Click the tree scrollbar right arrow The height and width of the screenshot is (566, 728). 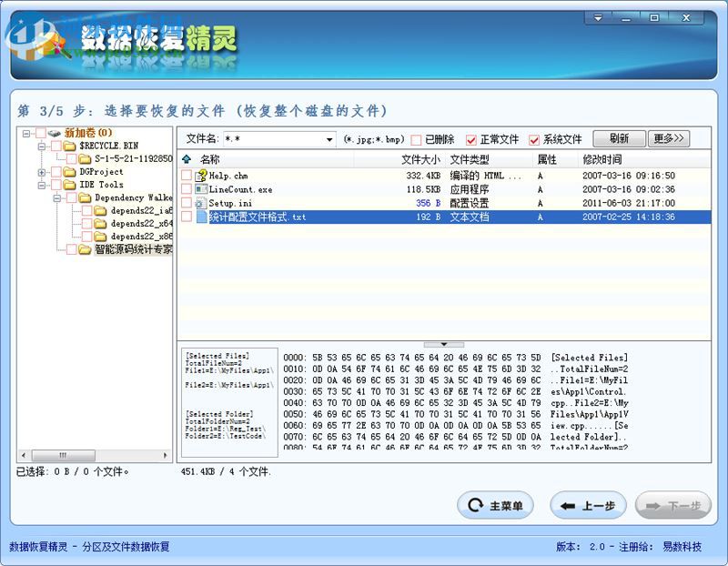coord(165,455)
